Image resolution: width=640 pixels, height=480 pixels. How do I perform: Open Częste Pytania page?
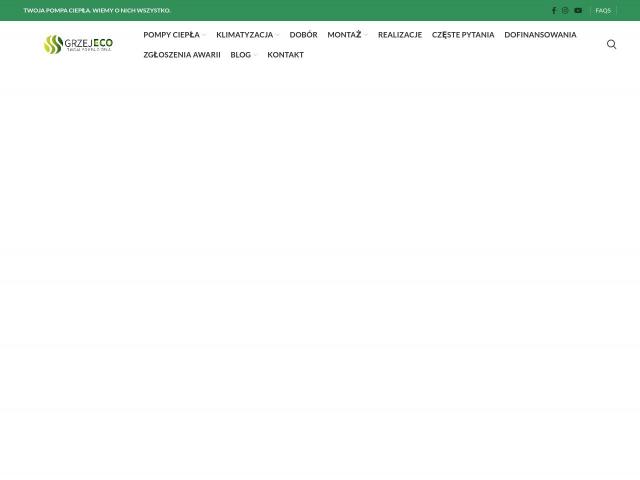click(463, 35)
